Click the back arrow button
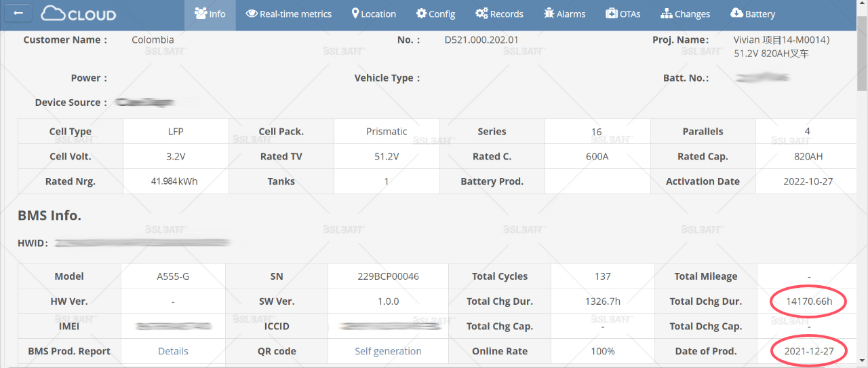868x368 pixels. tap(18, 13)
